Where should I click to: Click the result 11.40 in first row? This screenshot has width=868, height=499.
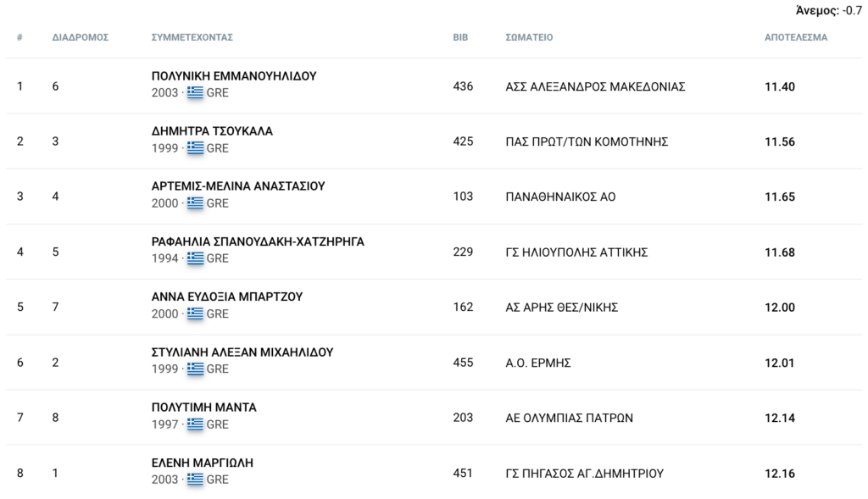pos(780,87)
